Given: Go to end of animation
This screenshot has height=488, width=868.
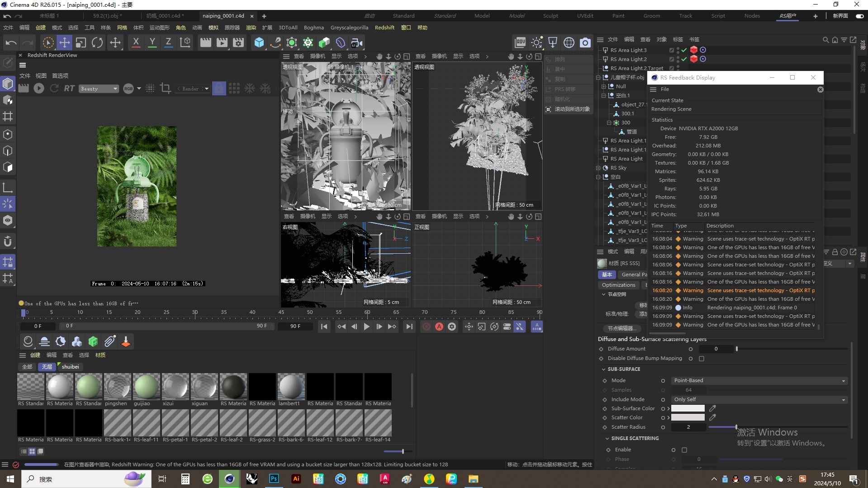Looking at the screenshot, I should (409, 327).
